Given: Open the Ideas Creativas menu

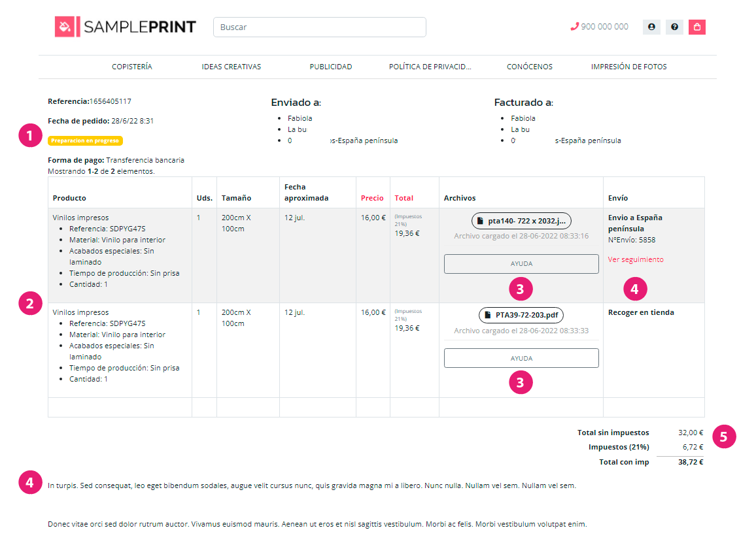Looking at the screenshot, I should (232, 67).
